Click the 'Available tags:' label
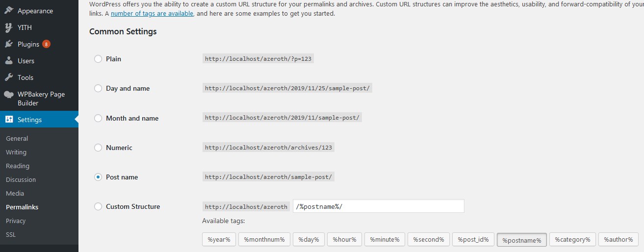This screenshot has height=252, width=644. [224, 221]
